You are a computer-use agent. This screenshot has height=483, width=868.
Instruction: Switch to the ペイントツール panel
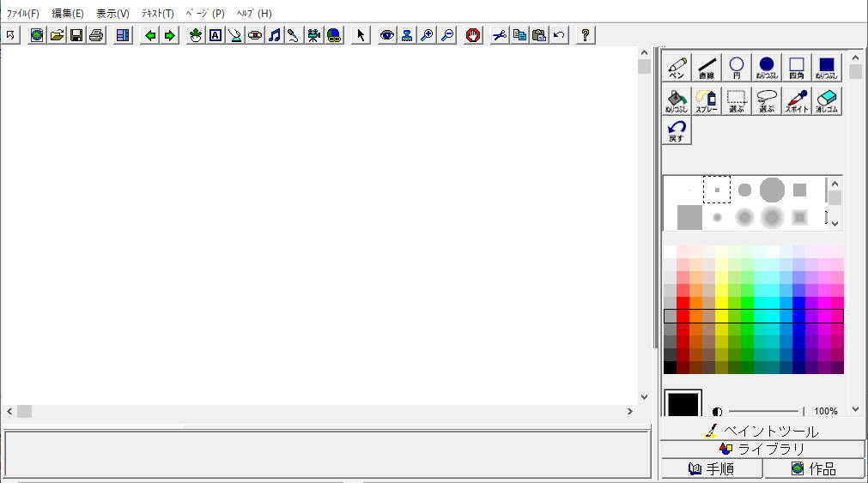click(x=762, y=431)
